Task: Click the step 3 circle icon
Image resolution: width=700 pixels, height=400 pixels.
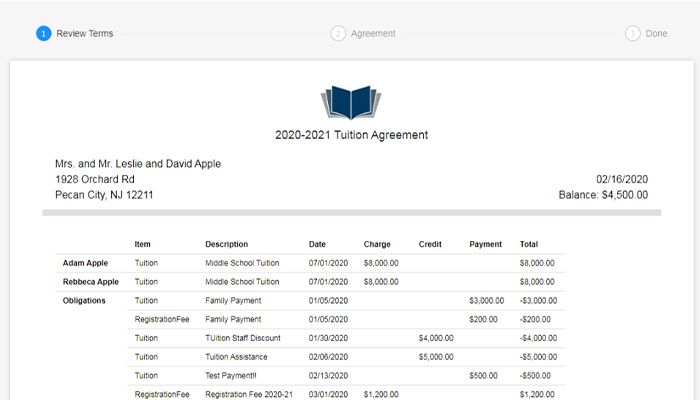Action: [633, 33]
